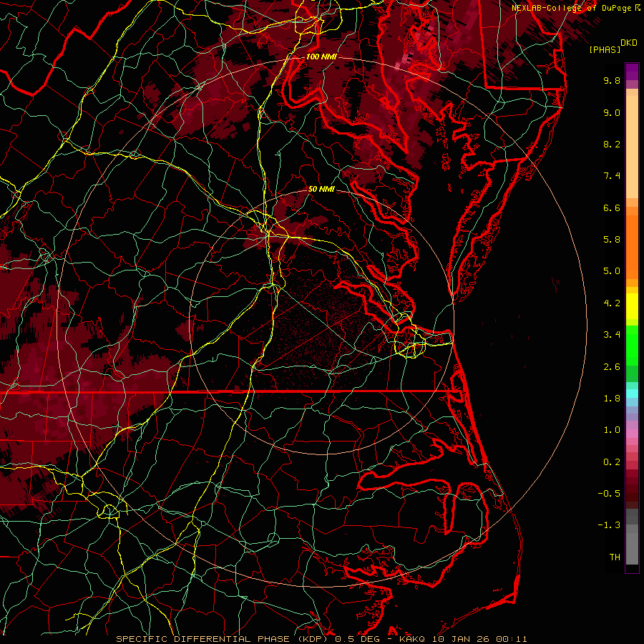The height and width of the screenshot is (644, 644).
Task: Click the 5.8 value on the color scale
Action: pos(612,240)
